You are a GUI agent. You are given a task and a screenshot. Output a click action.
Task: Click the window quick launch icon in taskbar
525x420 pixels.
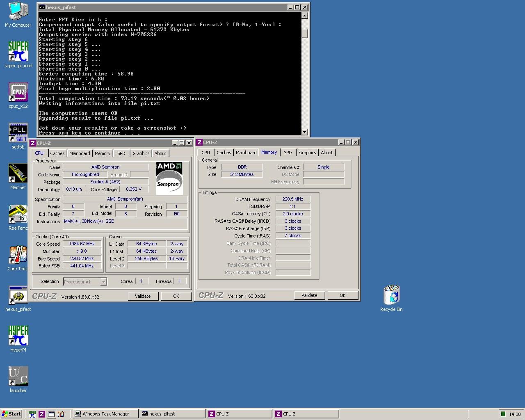51,414
